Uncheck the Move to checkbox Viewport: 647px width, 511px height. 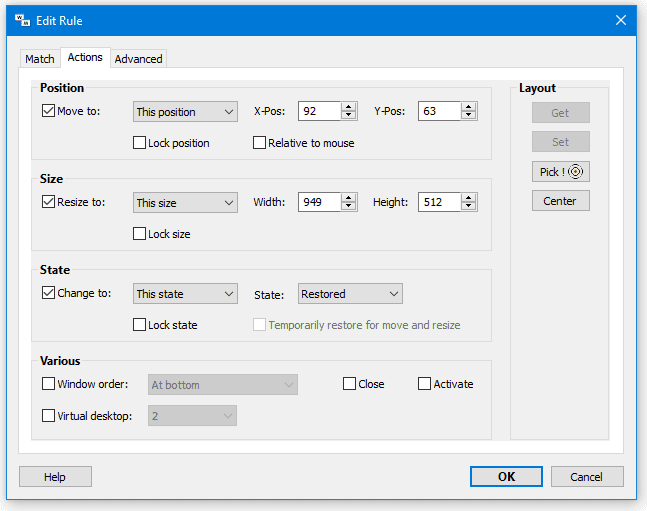tap(49, 111)
